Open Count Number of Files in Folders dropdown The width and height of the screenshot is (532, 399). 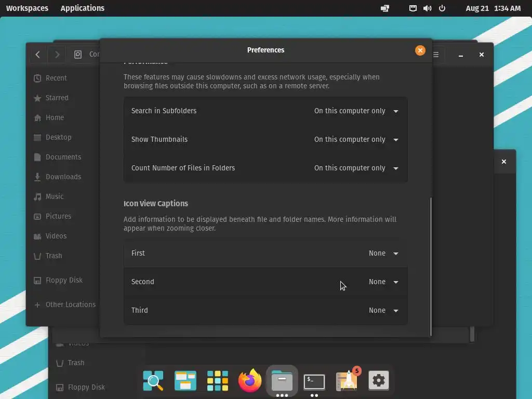pyautogui.click(x=356, y=168)
